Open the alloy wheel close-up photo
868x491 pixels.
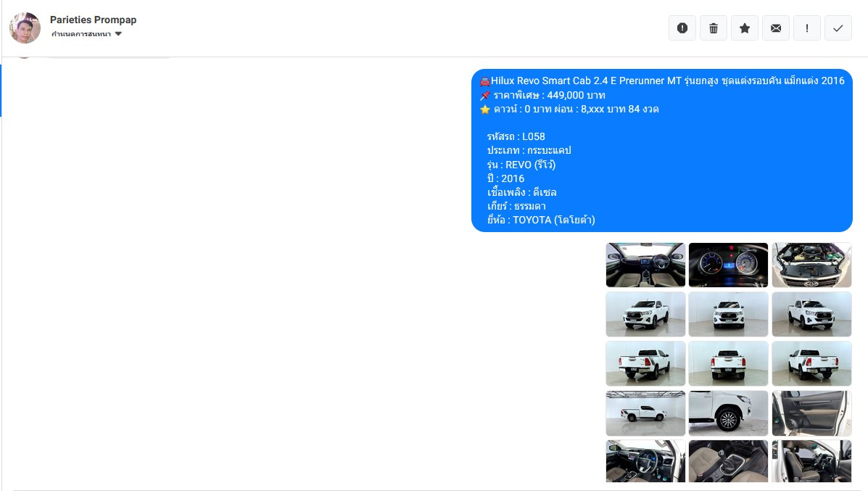[x=728, y=413]
